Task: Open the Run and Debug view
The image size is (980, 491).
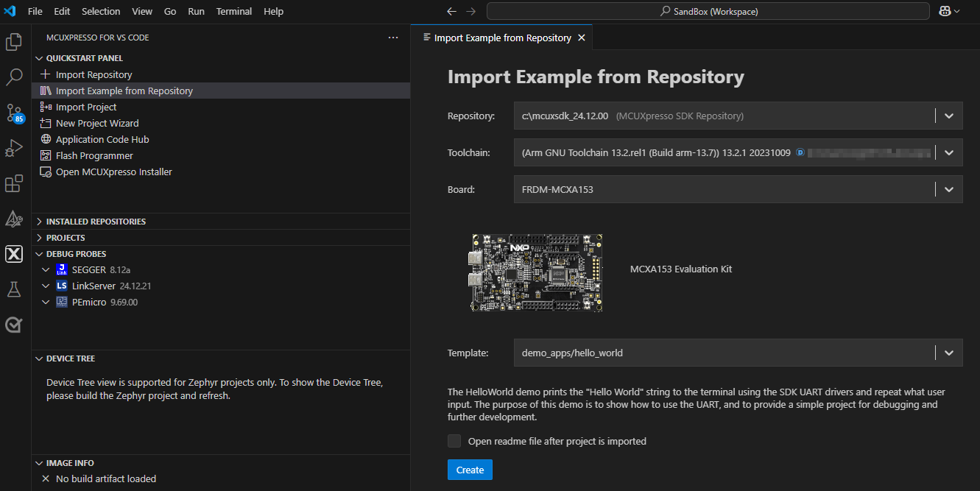Action: [13, 147]
